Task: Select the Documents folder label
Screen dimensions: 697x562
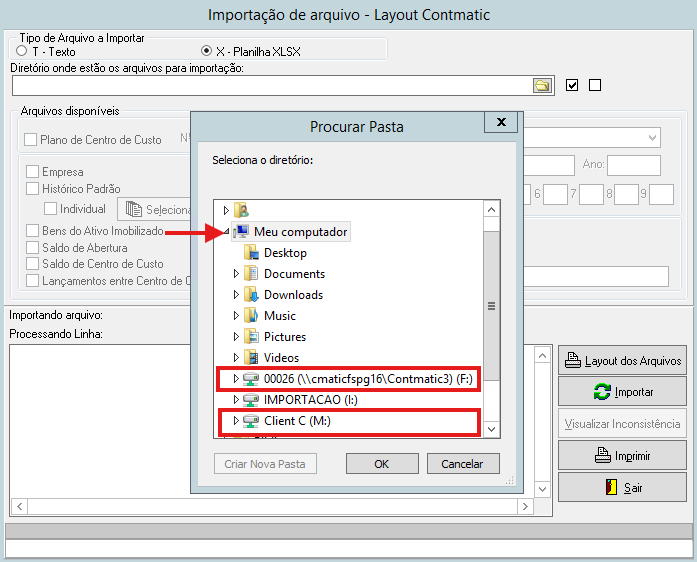Action: coord(294,273)
